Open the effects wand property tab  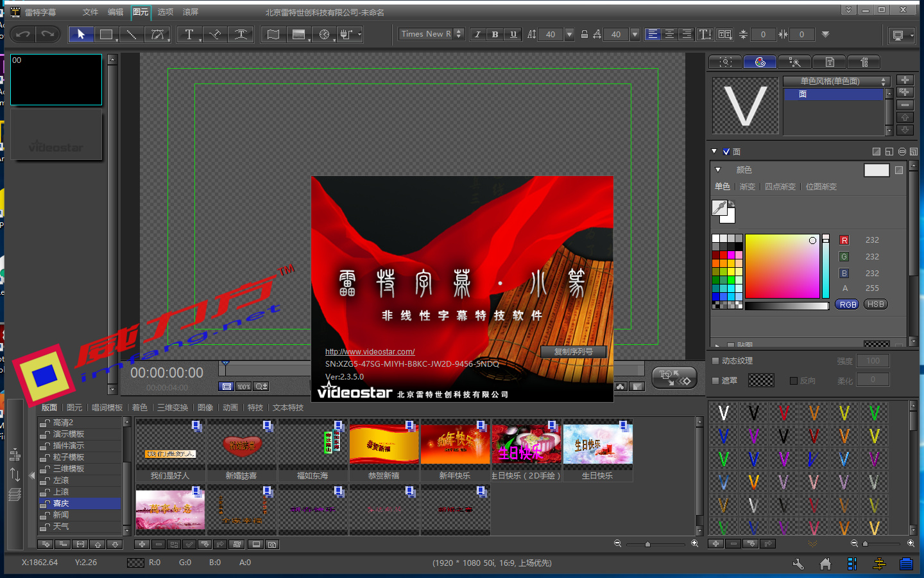pyautogui.click(x=795, y=62)
